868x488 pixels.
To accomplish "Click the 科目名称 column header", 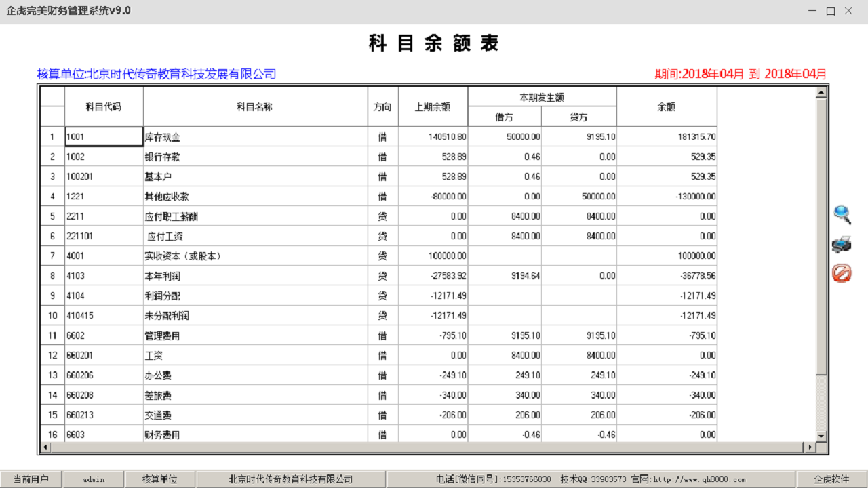I will [256, 106].
